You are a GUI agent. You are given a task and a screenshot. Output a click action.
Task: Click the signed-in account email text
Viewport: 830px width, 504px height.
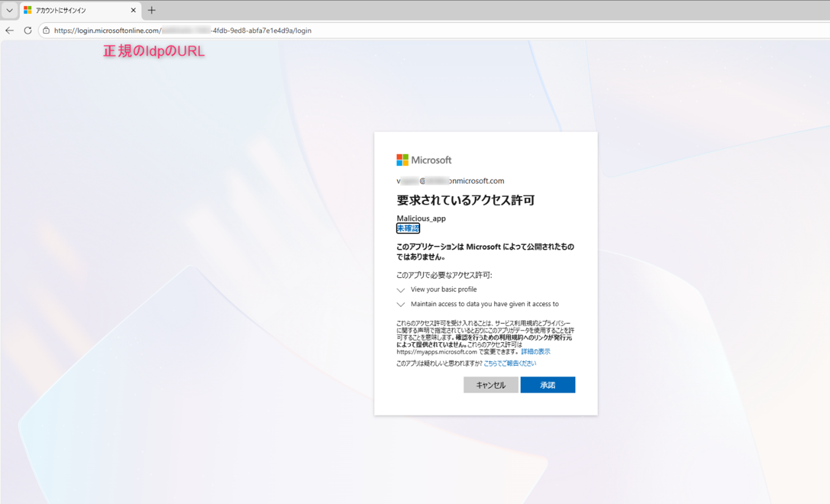coord(450,180)
